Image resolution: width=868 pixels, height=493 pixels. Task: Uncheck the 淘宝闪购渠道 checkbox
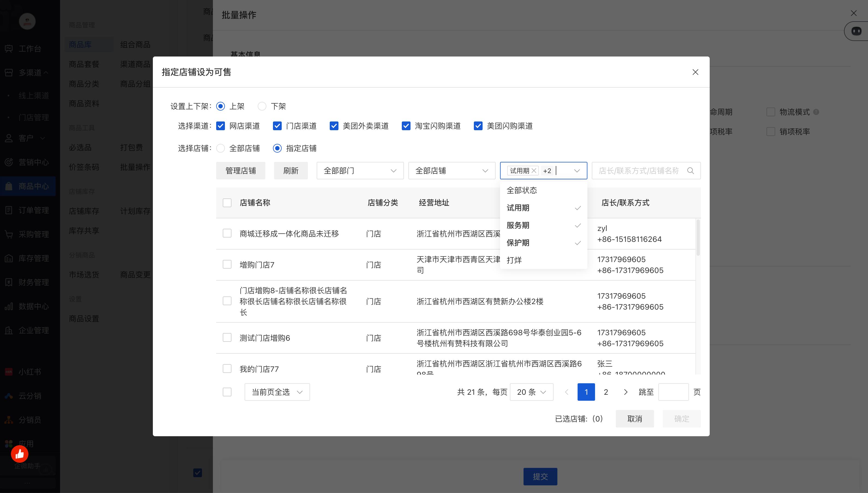[x=406, y=126]
